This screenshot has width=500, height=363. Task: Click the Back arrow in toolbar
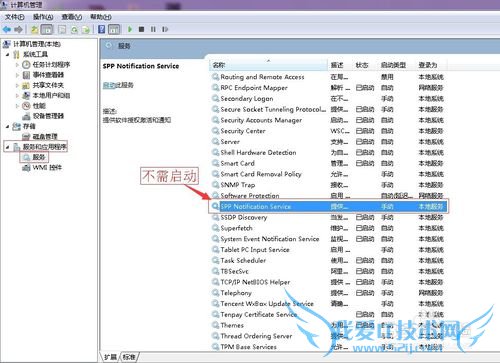7,30
